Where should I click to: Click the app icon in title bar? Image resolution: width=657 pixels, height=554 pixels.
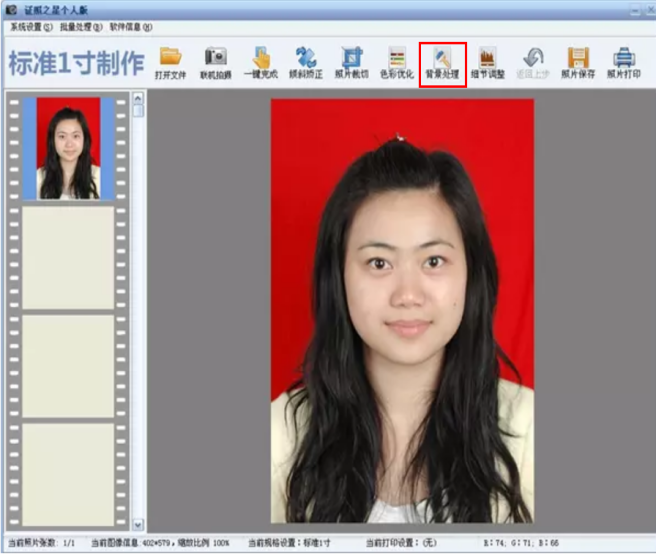click(x=11, y=9)
